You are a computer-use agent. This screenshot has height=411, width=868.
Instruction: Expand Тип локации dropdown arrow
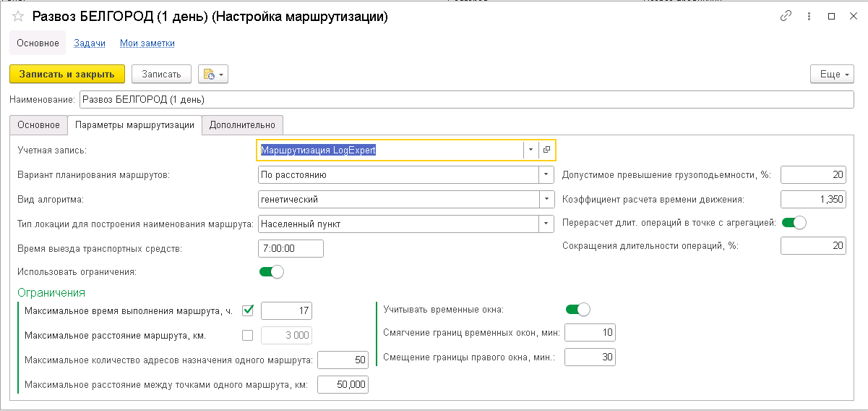click(x=546, y=224)
